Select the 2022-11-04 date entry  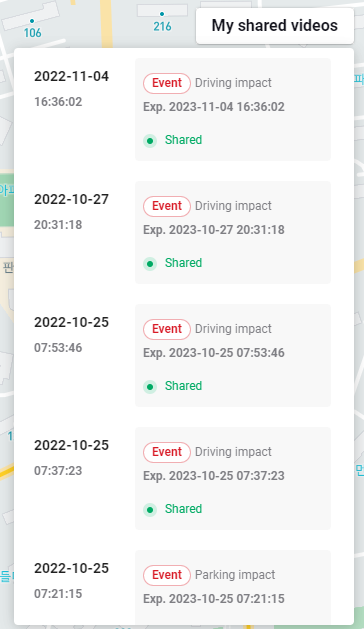coord(71,76)
